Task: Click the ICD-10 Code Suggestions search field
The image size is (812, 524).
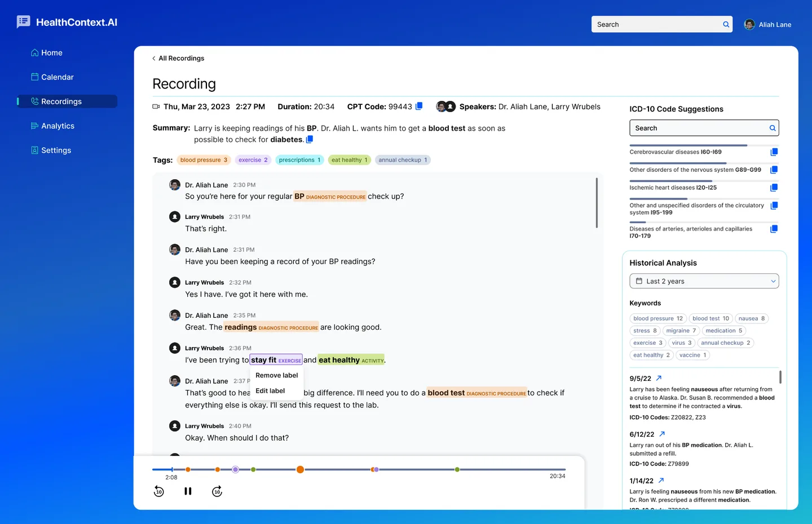Action: click(x=704, y=128)
